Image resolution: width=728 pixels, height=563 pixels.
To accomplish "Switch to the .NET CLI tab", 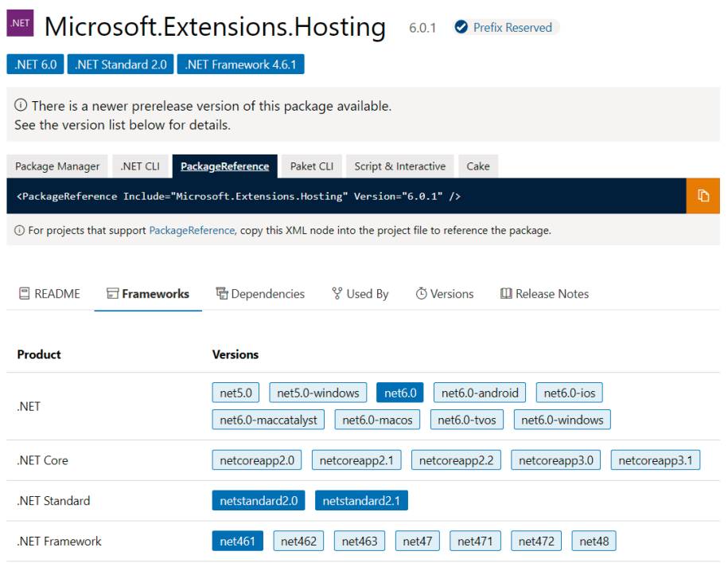I will click(140, 166).
